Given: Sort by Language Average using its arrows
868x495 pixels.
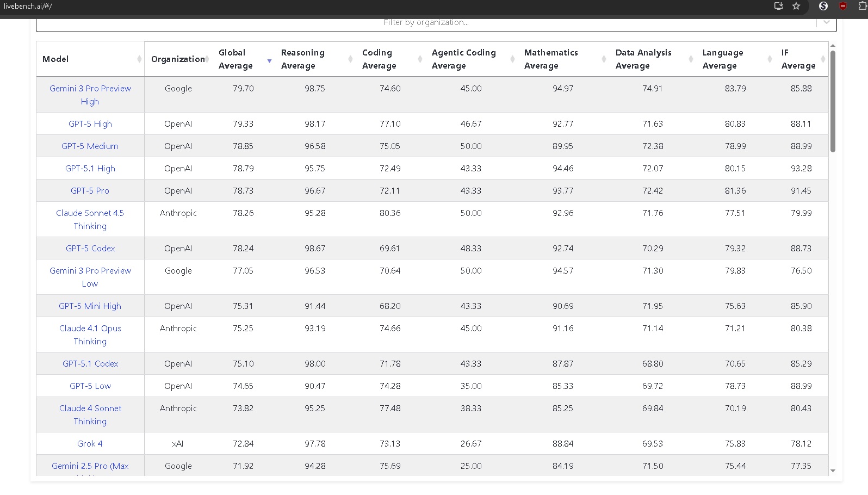Looking at the screenshot, I should click(770, 59).
